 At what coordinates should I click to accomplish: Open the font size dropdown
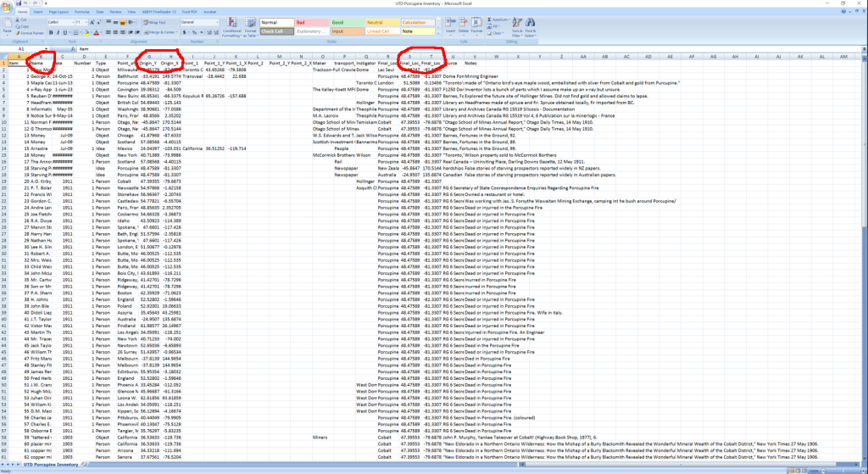click(86, 22)
